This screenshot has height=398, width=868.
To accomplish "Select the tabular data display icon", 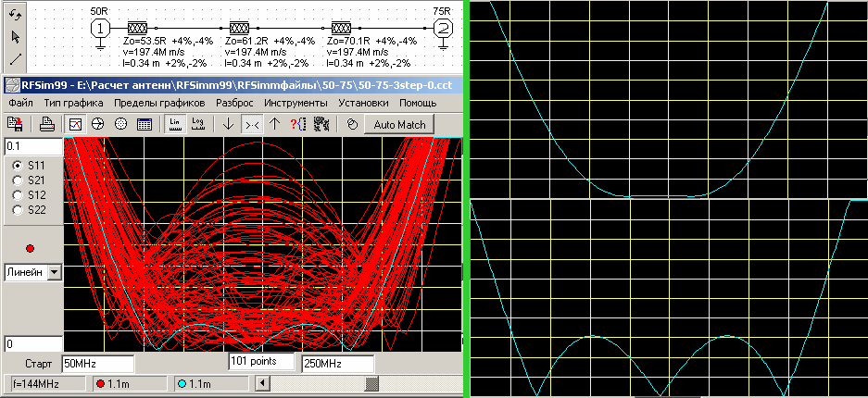I will tap(145, 124).
